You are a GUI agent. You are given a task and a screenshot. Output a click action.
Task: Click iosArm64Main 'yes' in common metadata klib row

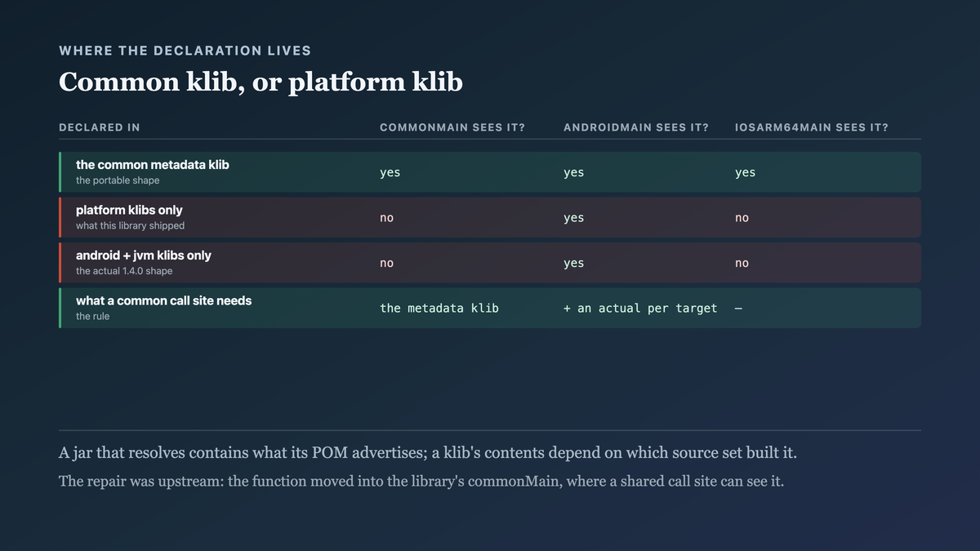pyautogui.click(x=746, y=172)
